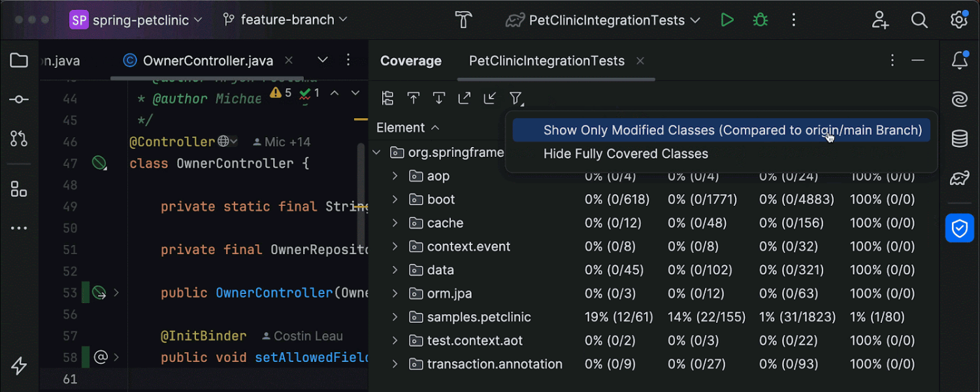
Task: Click the editor vertical scrollbar
Action: pyautogui.click(x=360, y=189)
